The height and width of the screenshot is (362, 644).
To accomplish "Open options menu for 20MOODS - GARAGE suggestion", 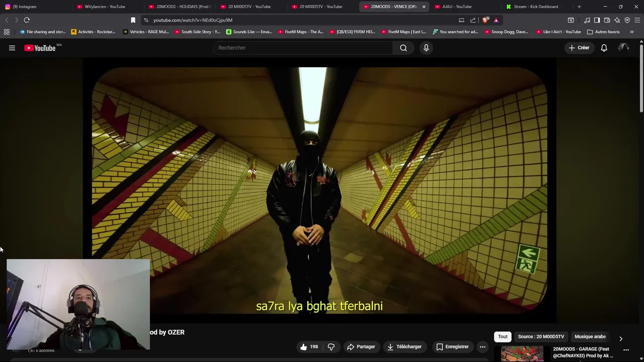I will coord(626,350).
